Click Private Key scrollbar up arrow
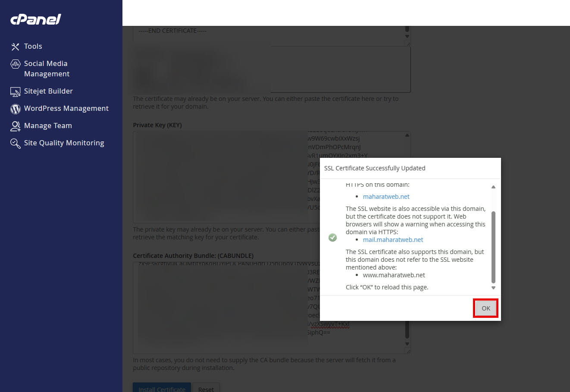This screenshot has width=570, height=392. [407, 135]
